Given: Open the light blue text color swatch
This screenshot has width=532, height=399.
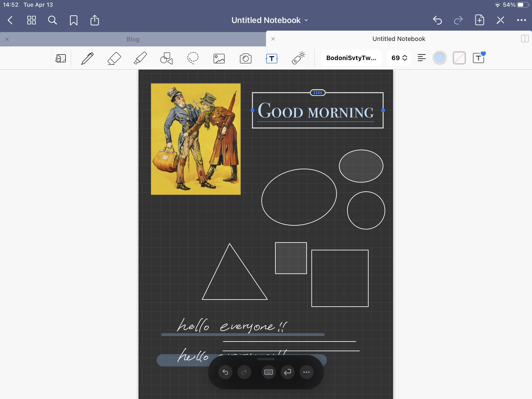Looking at the screenshot, I should click(x=439, y=58).
